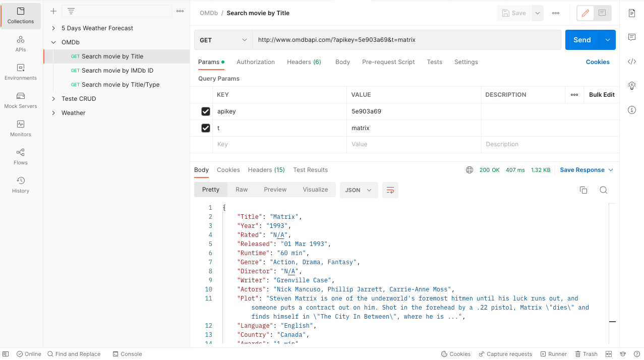Search the response body magnifier icon

[604, 190]
